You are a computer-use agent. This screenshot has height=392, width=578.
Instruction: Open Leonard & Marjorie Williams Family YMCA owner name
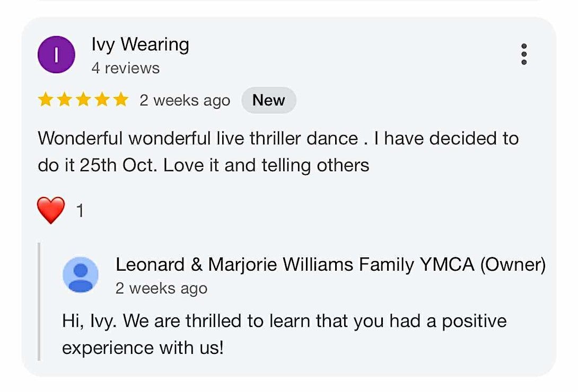(x=330, y=264)
